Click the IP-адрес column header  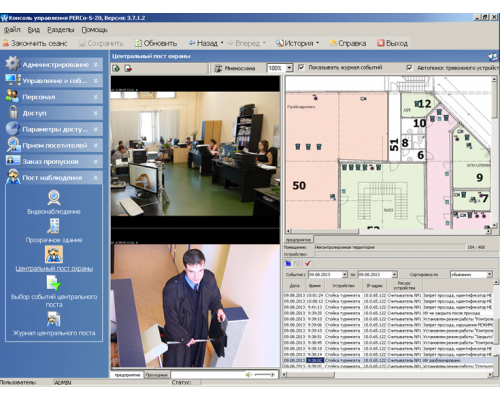click(374, 286)
